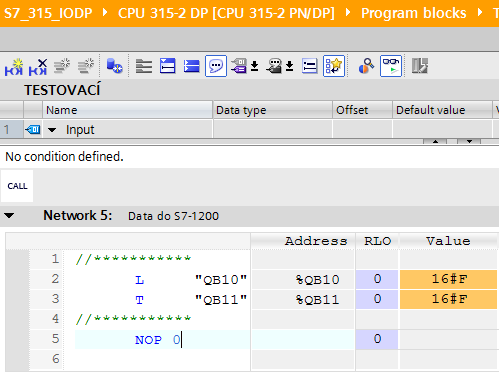
Task: Click empty code line 6 number
Action: [56, 359]
